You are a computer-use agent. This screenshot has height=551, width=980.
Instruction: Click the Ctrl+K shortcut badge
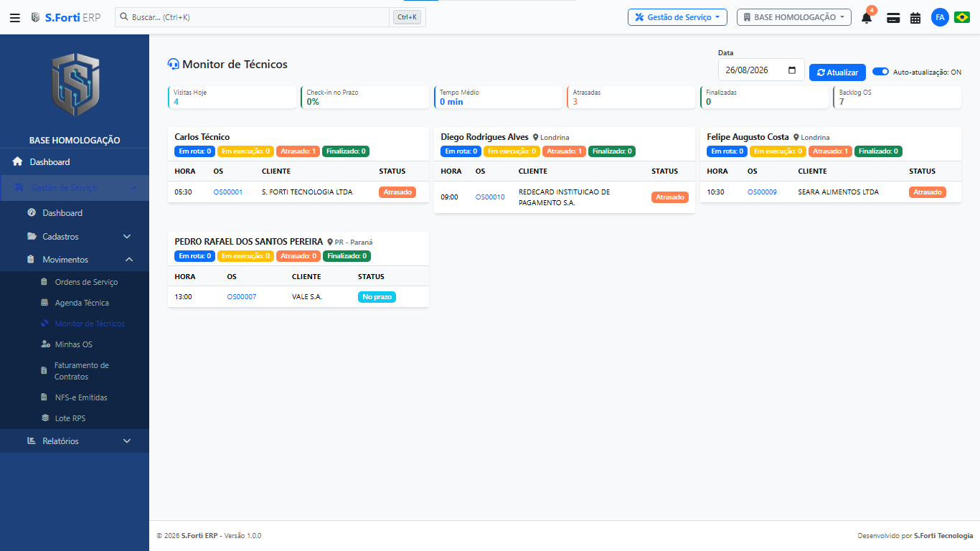click(x=407, y=17)
